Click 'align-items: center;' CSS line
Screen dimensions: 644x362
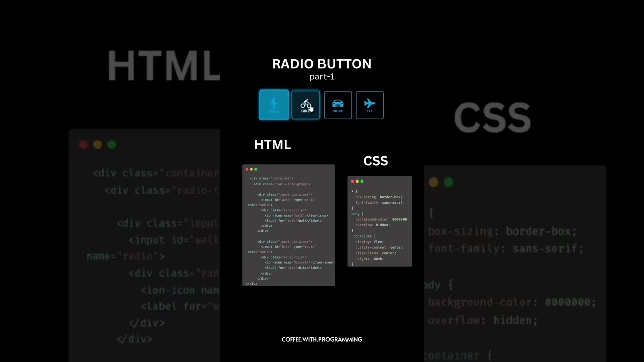376,253
